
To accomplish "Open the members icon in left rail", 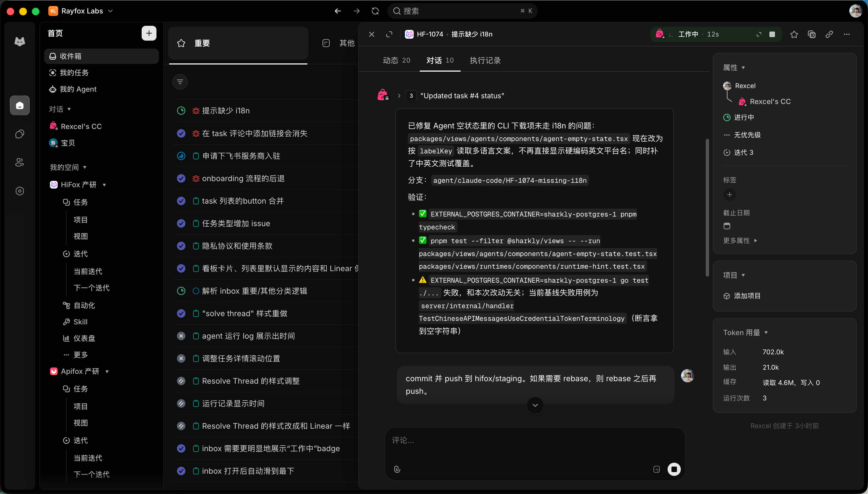I will click(20, 162).
